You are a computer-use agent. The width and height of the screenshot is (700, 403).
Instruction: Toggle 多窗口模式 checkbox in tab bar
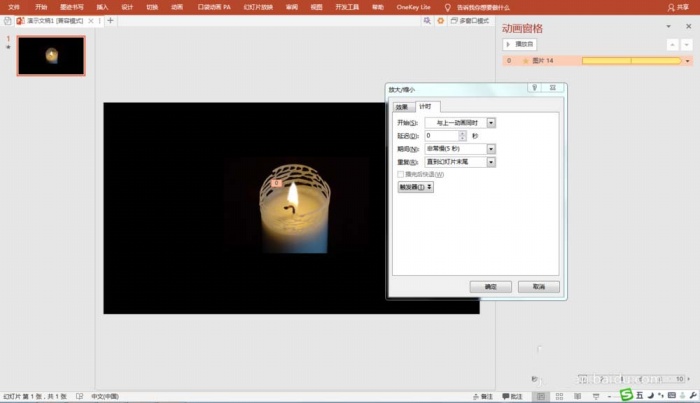[x=452, y=20]
